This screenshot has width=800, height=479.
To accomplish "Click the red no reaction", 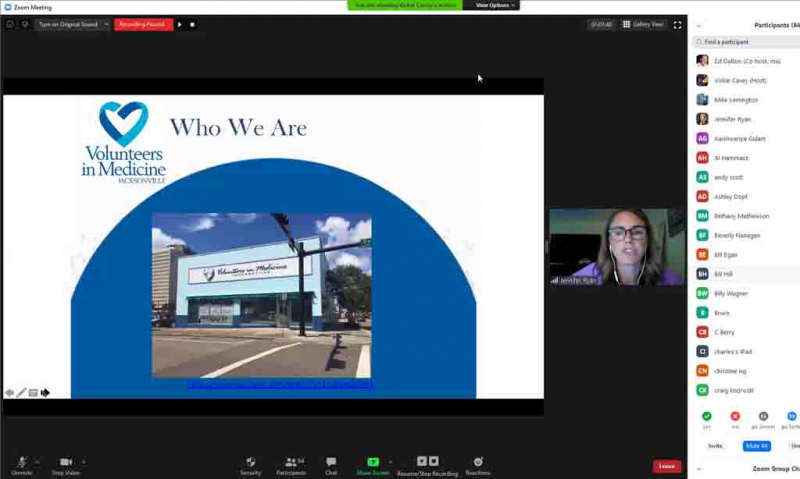I will [735, 416].
